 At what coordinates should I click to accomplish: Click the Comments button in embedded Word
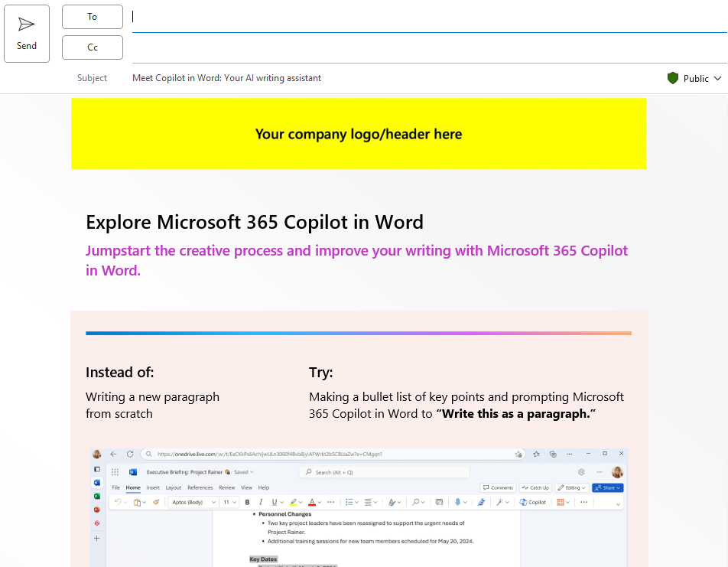498,487
